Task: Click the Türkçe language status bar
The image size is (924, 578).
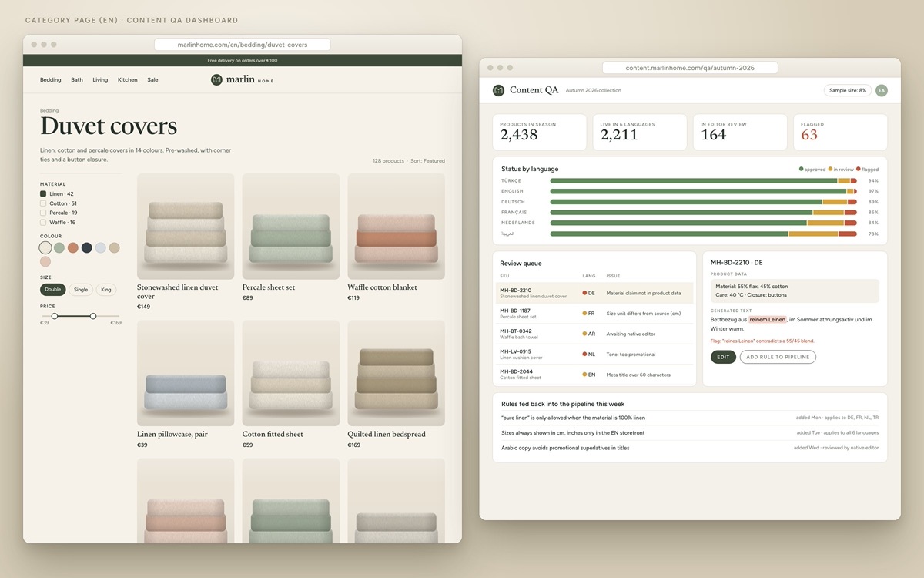Action: [x=703, y=180]
